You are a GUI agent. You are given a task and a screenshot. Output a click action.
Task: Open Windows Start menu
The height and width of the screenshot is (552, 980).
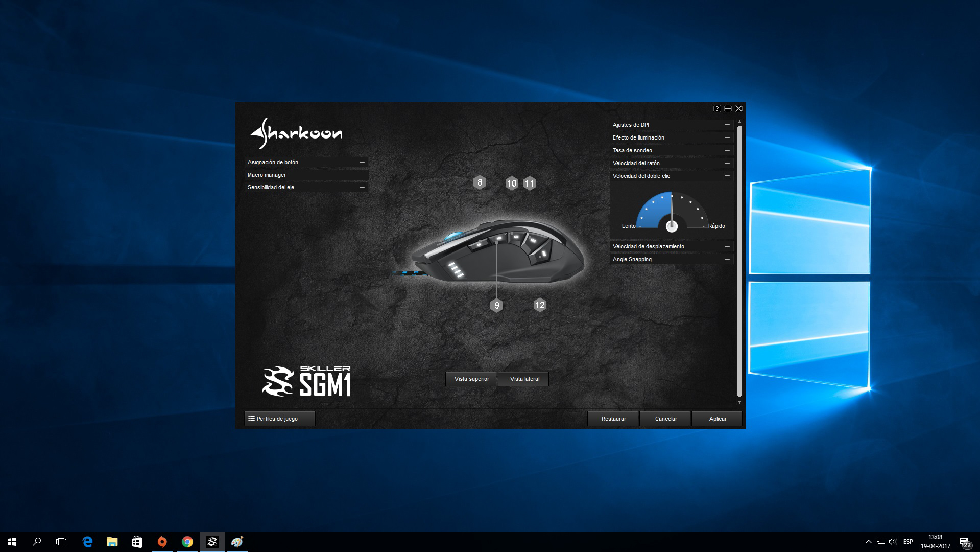(x=12, y=542)
